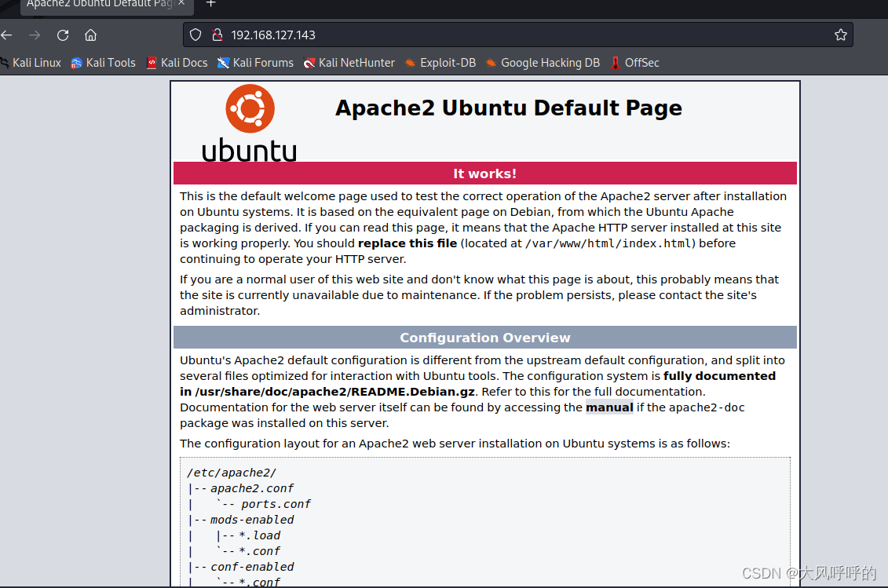Open the browser home page

pyautogui.click(x=90, y=35)
